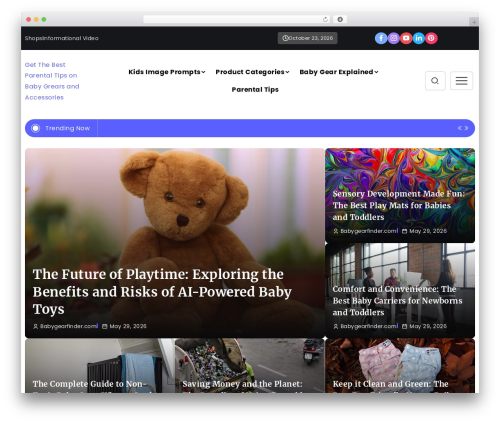
Task: Click May 29 date under teddy bear article
Action: 128,326
